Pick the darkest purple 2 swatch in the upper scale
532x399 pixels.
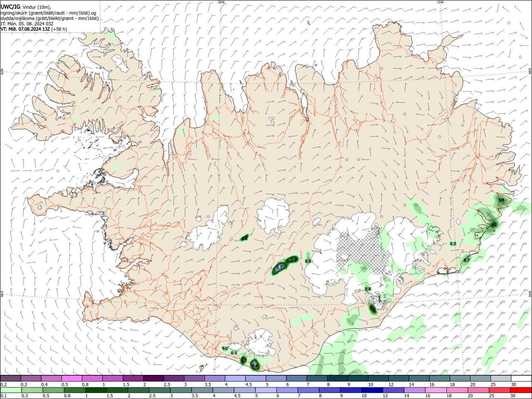tap(153, 379)
